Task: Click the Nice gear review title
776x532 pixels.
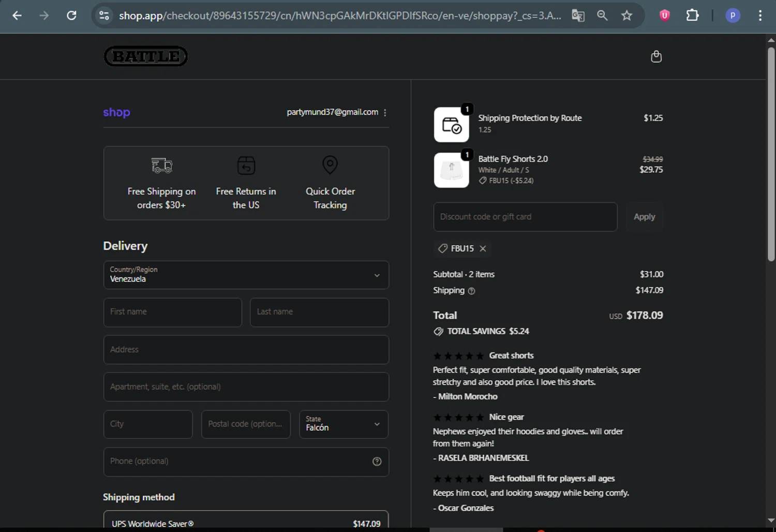Action: point(506,417)
